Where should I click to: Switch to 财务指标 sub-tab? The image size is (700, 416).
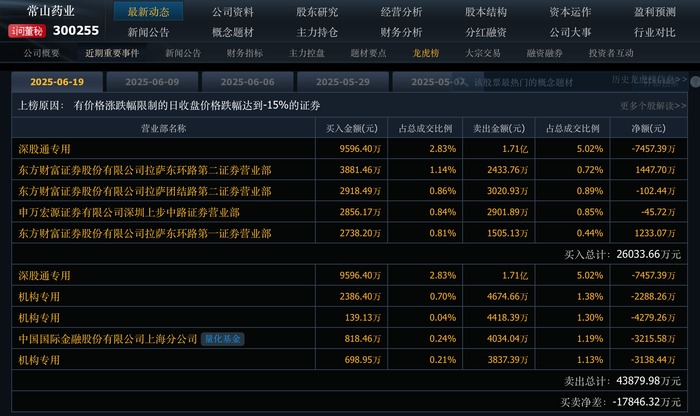click(x=245, y=53)
